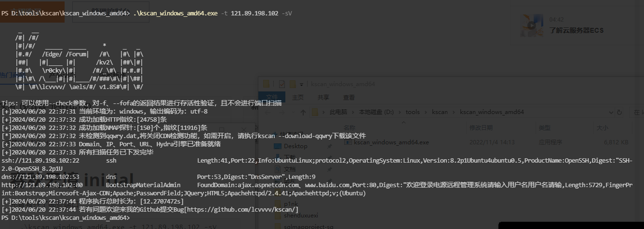Click kscan_windows_amd64 in the address breadcrumb

click(x=492, y=112)
